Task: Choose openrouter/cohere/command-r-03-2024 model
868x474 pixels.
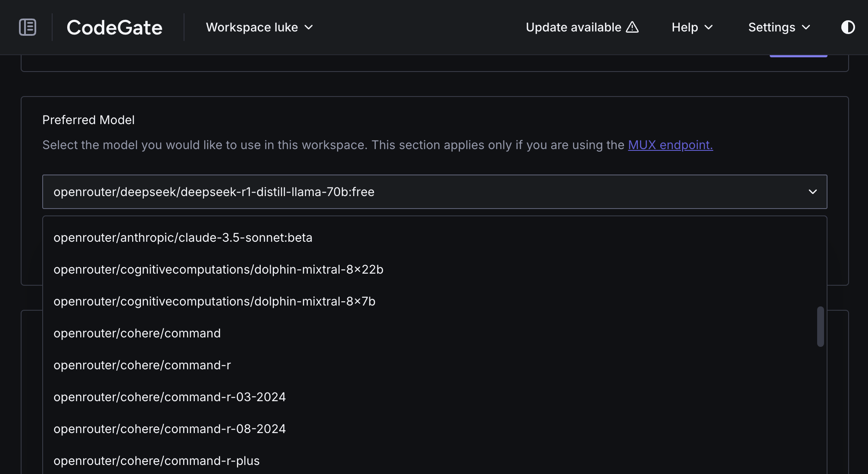Action: (434, 397)
